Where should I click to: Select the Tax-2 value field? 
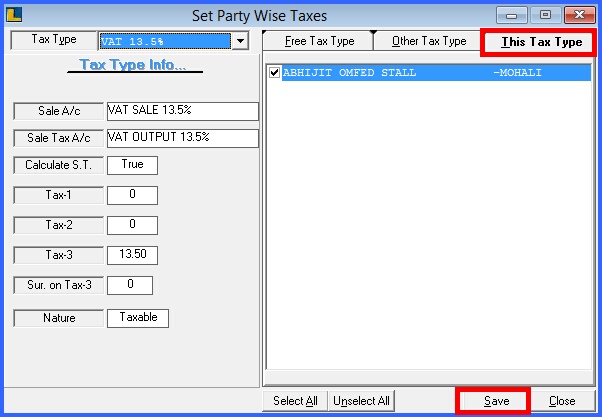click(131, 224)
